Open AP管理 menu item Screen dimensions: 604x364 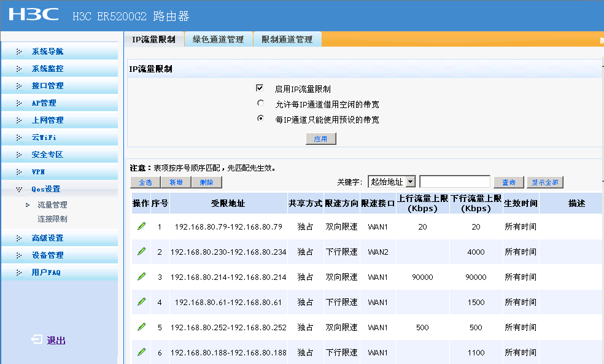[44, 103]
